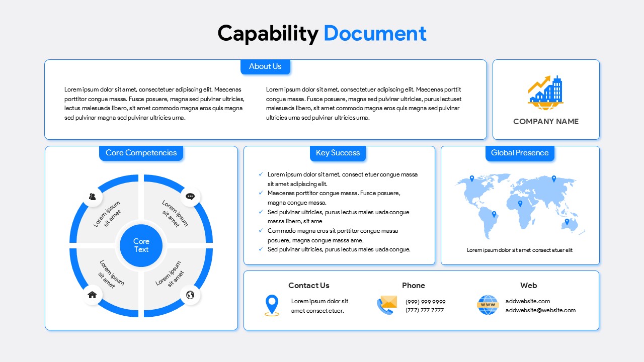Select the About Us label
Viewport: 644px width, 362px height.
tap(265, 66)
